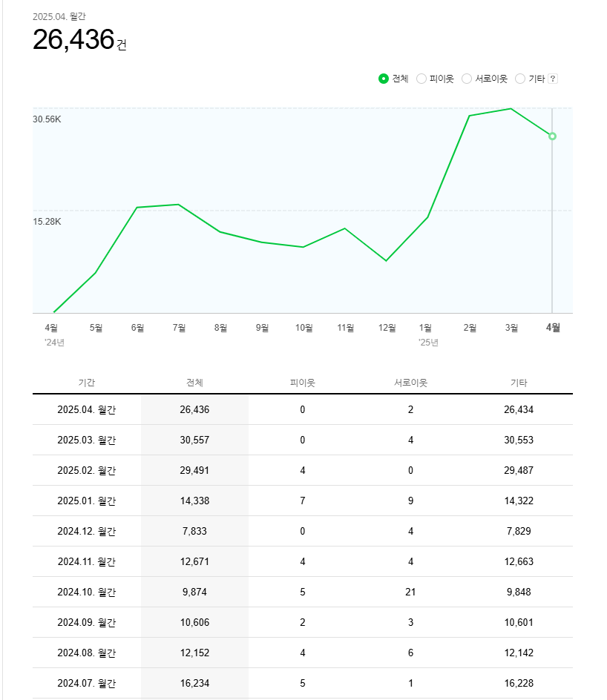Click the 9,874 total cell
Image resolution: width=607 pixels, height=700 pixels.
point(194,592)
